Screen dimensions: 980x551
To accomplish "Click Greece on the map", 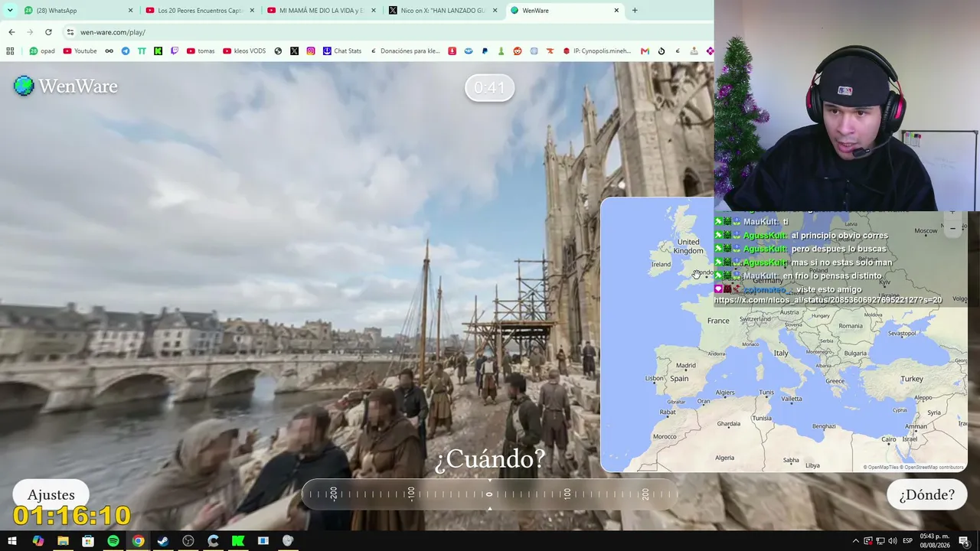I will pos(835,381).
